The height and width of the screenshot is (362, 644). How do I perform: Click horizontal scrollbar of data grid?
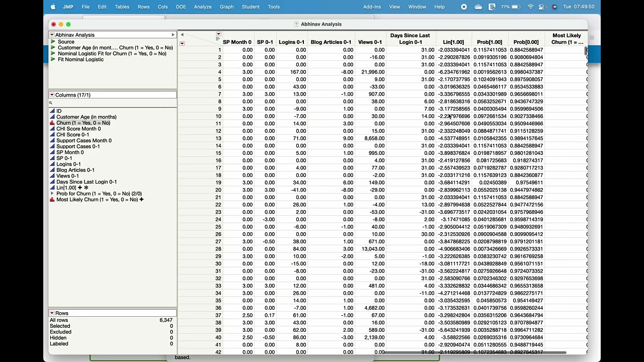[x=475, y=352]
